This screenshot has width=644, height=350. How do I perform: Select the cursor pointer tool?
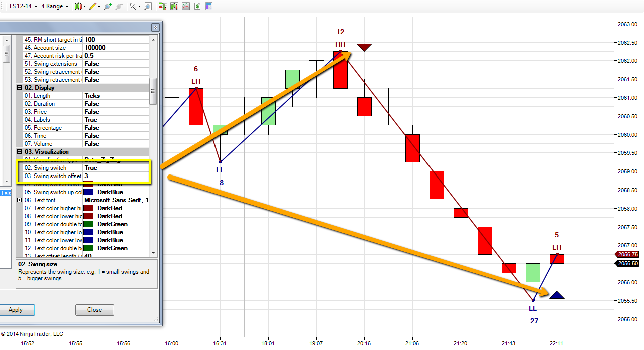133,6
